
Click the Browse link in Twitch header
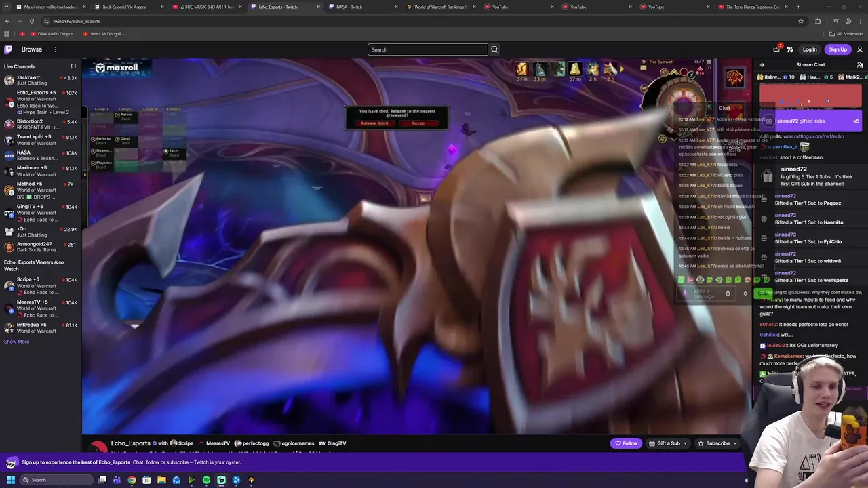(x=32, y=49)
